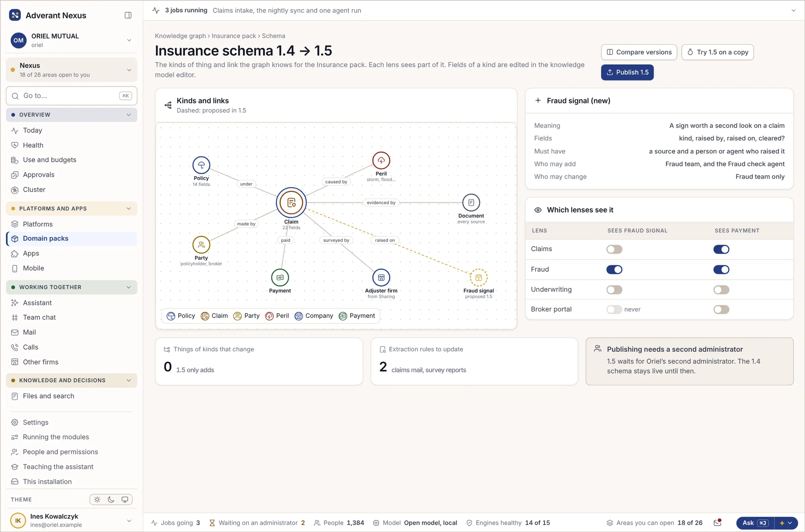The width and height of the screenshot is (805, 532).
Task: Expand the Oriel Mutual organization switcher
Action: pos(72,40)
